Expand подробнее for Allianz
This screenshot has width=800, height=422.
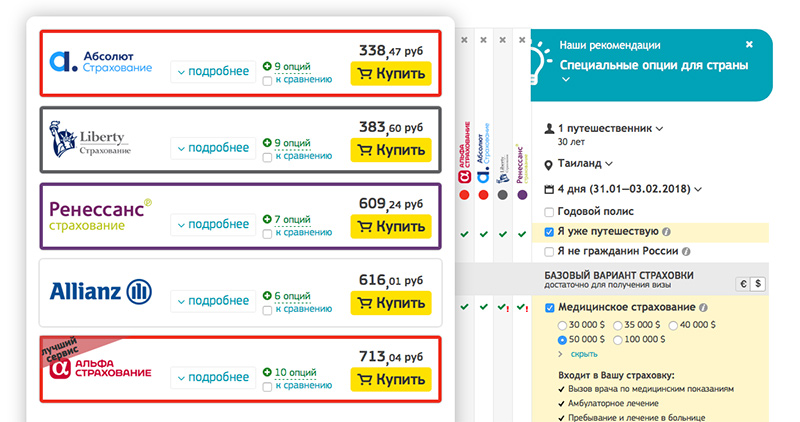point(213,302)
